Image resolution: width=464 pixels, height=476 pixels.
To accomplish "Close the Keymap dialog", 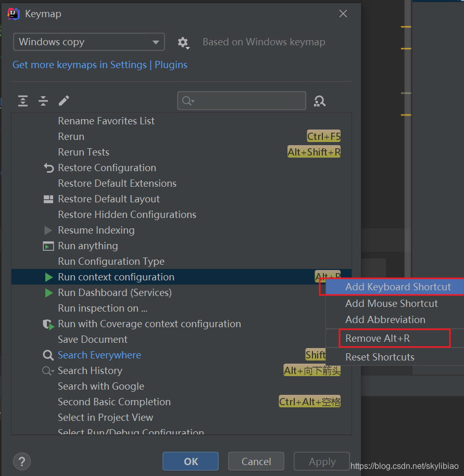I will (343, 14).
